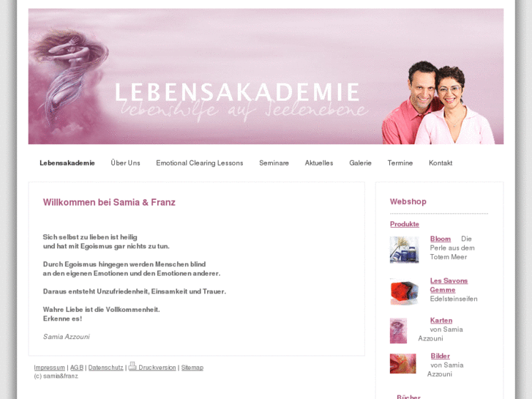This screenshot has width=532, height=399.
Task: Open the Bloom product thumbnail
Action: pos(404,250)
